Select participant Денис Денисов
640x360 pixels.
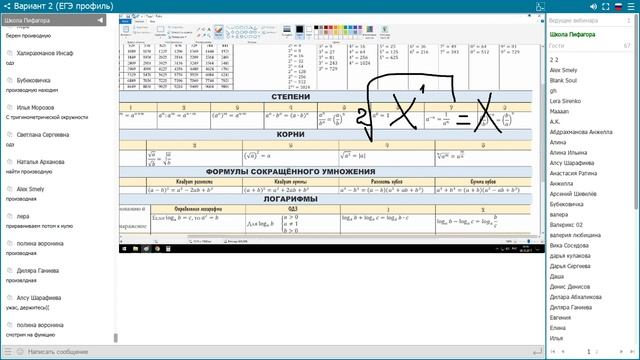(569, 287)
